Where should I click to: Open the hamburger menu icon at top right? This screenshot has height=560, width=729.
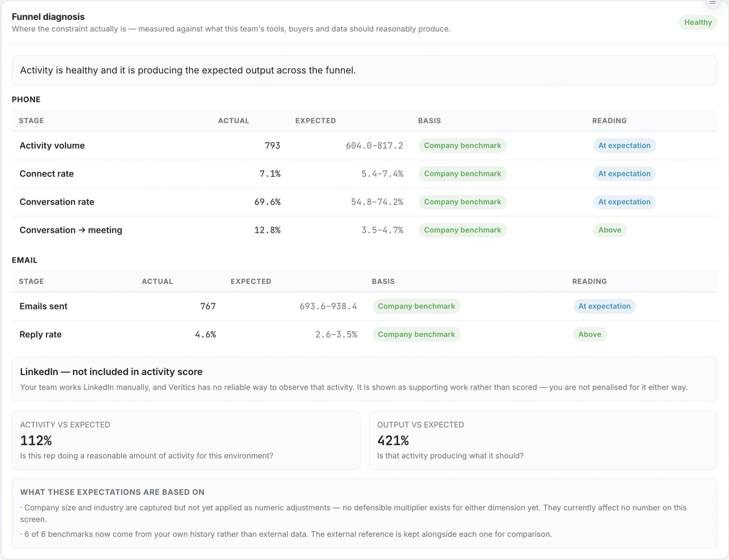pyautogui.click(x=713, y=3)
